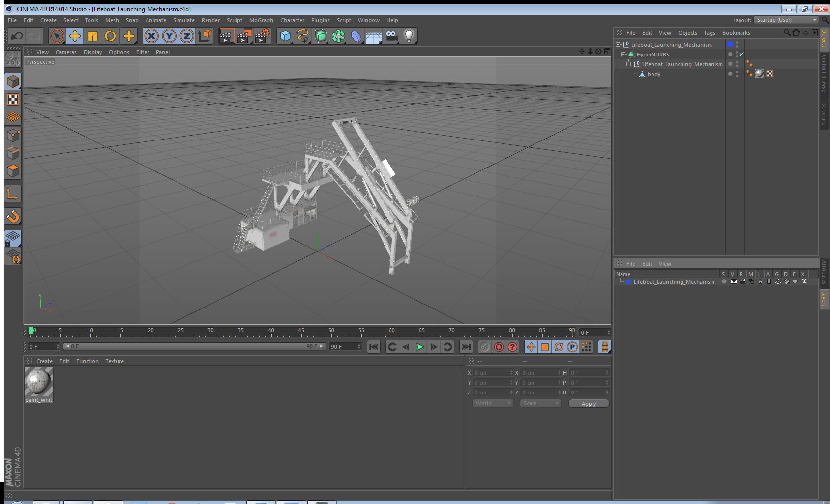Open the MoGraph menu
830x504 pixels.
tap(261, 20)
